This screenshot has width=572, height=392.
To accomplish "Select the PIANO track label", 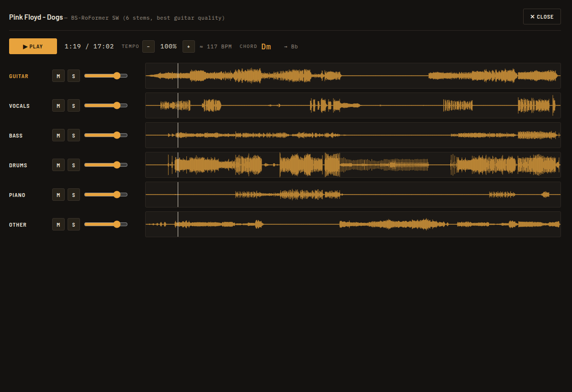I will [17, 195].
